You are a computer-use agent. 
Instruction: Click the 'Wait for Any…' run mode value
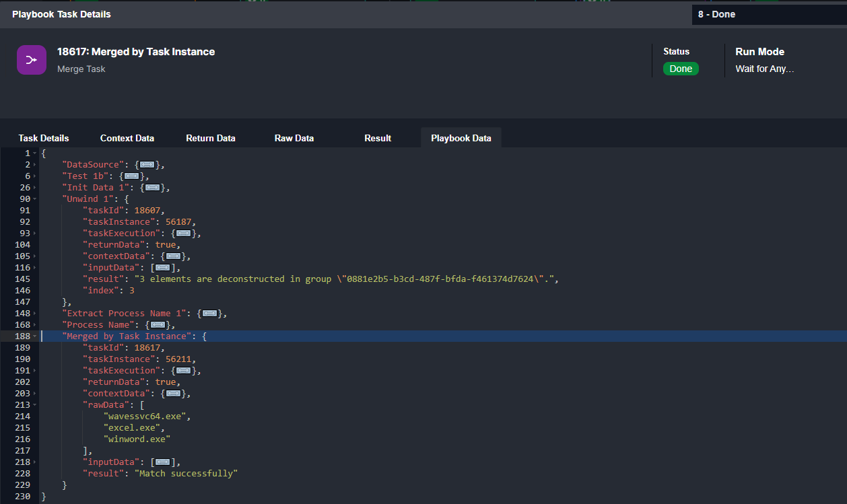click(x=765, y=69)
